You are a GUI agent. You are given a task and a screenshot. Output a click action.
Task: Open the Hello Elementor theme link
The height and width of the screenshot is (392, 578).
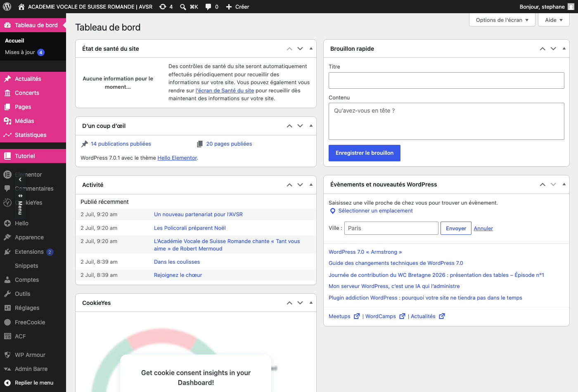pos(177,158)
